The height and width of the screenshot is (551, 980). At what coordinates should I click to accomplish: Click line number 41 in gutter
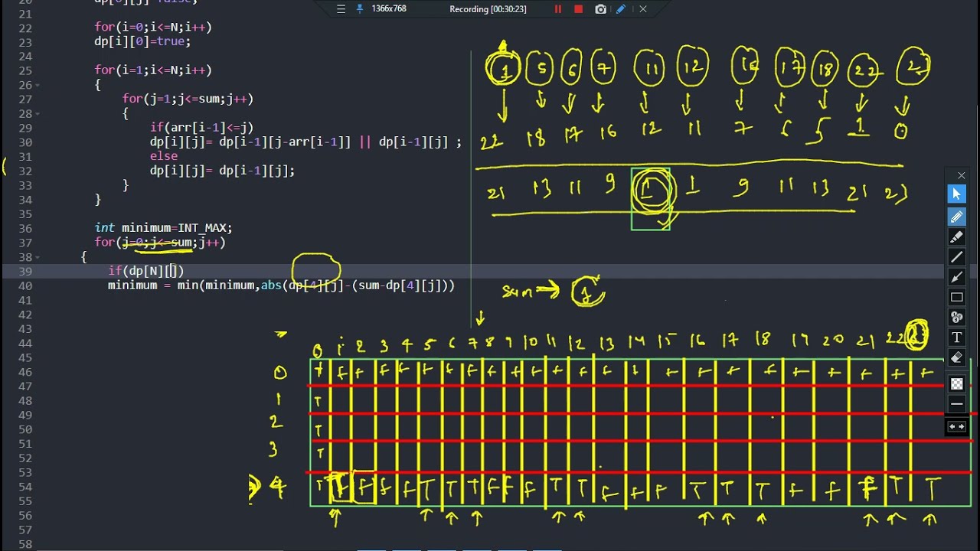pos(24,300)
